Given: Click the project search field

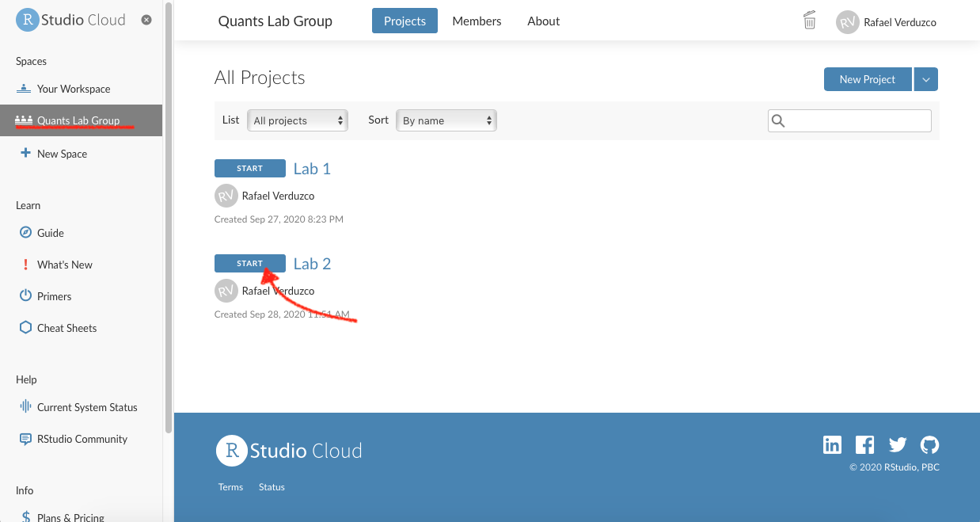Looking at the screenshot, I should coord(849,120).
